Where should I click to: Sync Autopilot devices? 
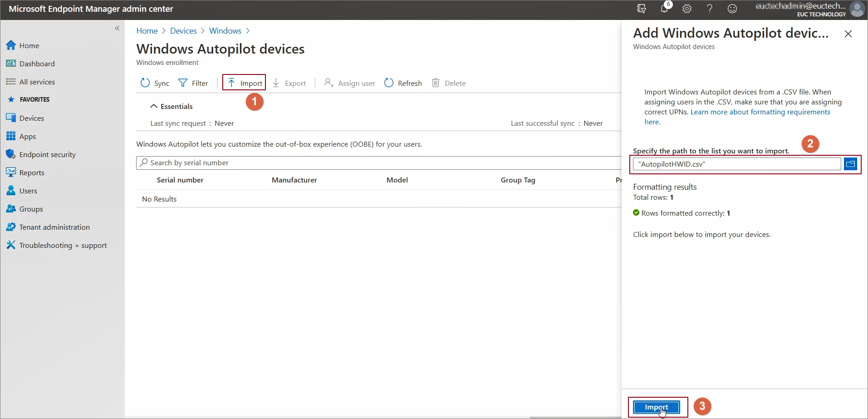pos(155,83)
